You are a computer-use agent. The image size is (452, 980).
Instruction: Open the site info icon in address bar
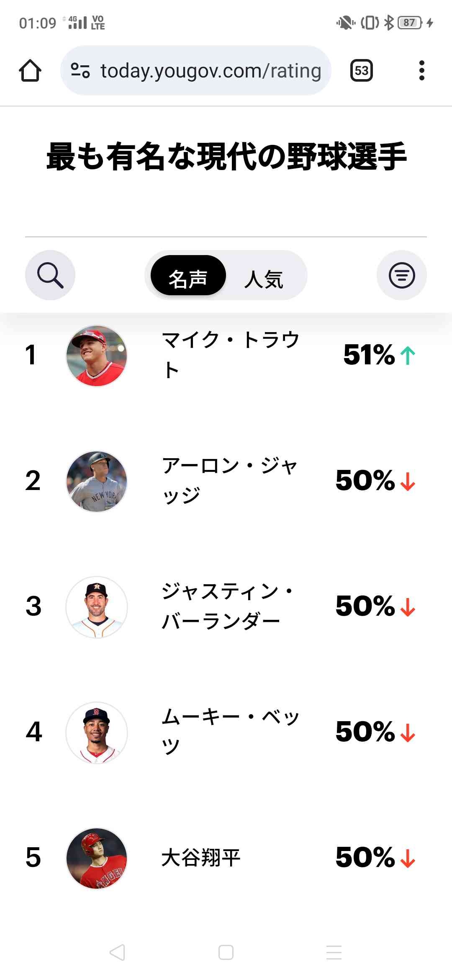[80, 70]
